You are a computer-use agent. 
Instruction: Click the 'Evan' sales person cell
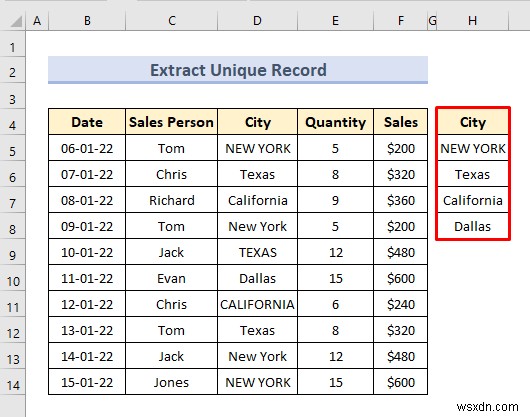point(171,278)
